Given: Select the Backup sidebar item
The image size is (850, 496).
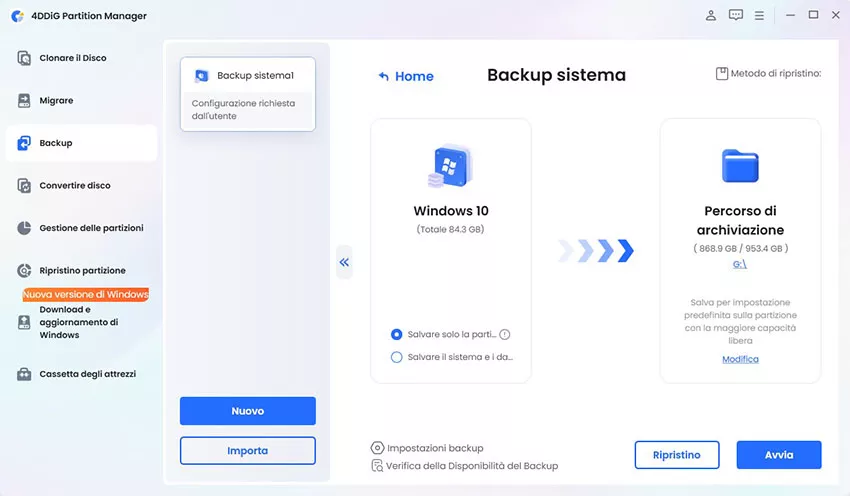Looking at the screenshot, I should 81,143.
